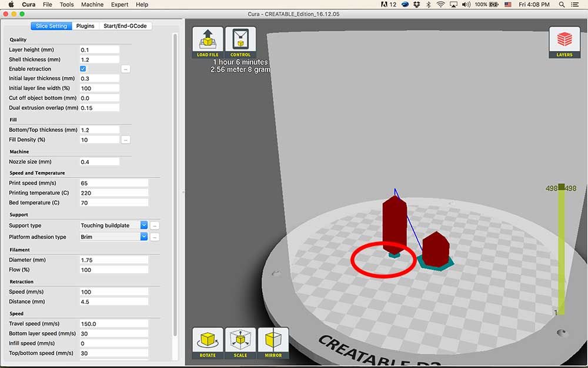Click the Nozzle size input field

point(99,162)
